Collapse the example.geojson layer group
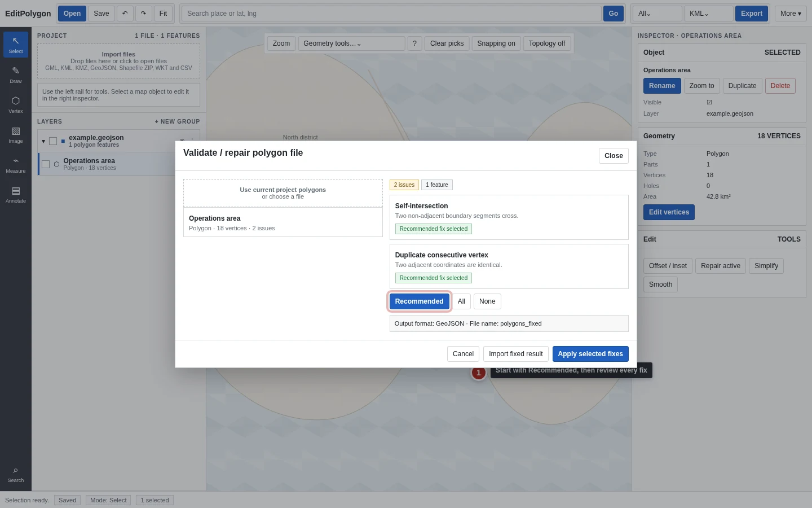Image resolution: width=812 pixels, height=508 pixels. (43, 141)
